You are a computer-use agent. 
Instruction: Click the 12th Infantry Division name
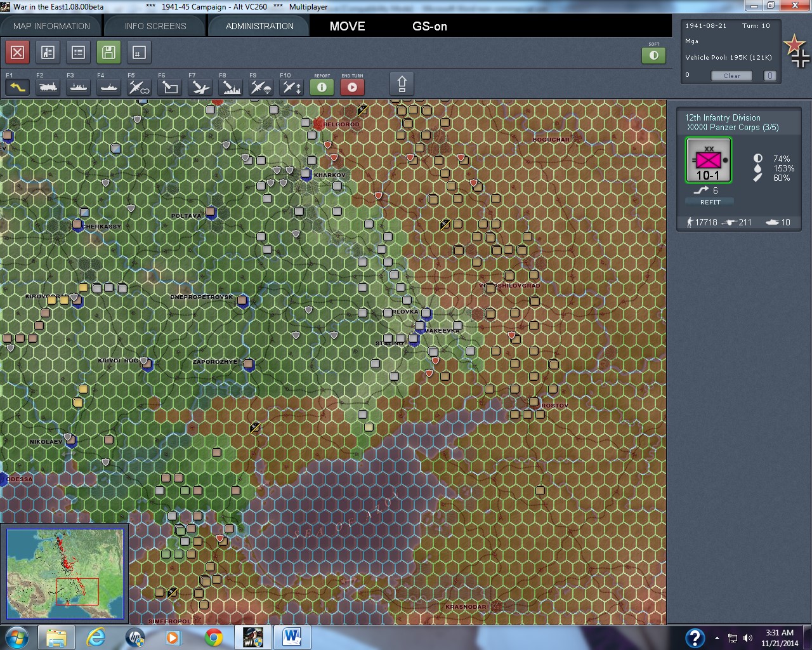click(x=723, y=117)
